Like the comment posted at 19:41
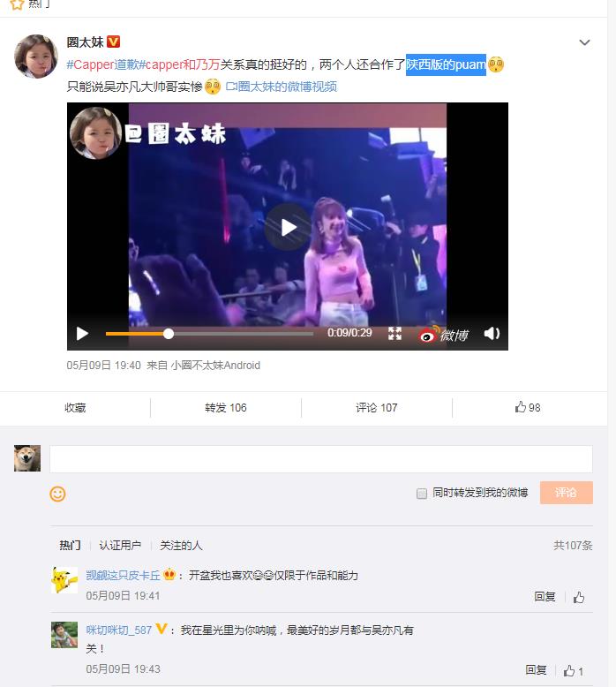The image size is (616, 687). pos(579,597)
